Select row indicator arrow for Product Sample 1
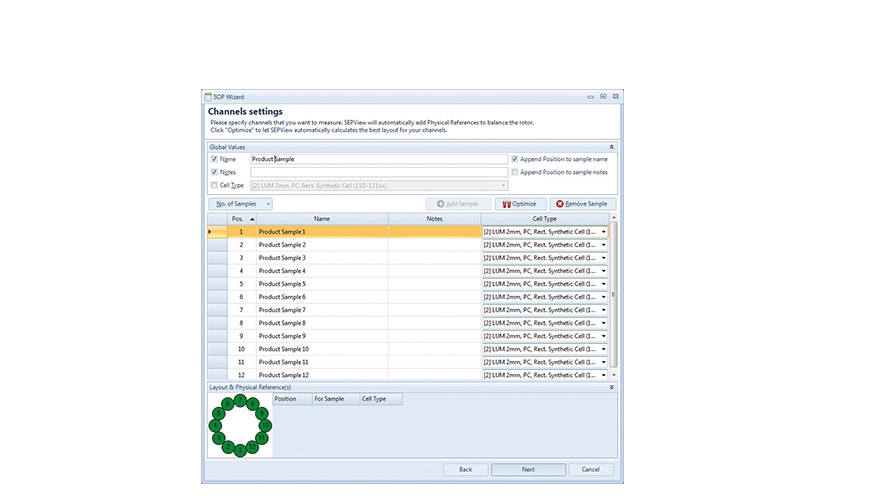 (210, 232)
